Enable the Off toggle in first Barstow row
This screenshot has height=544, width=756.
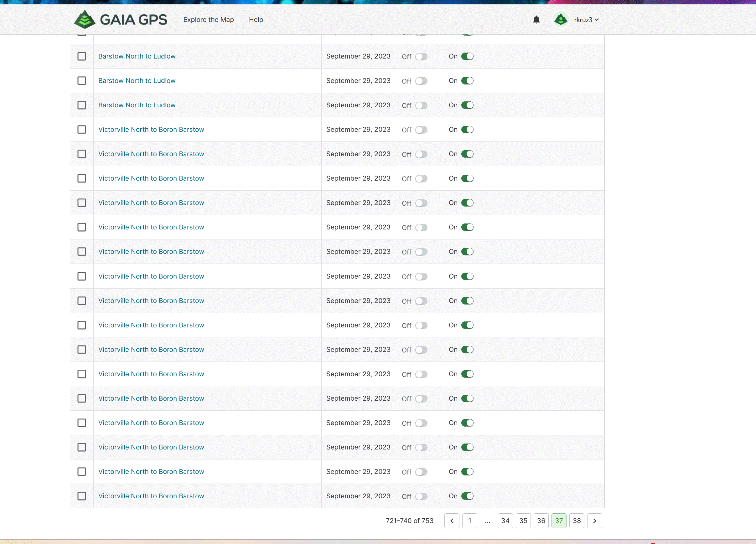pos(421,57)
